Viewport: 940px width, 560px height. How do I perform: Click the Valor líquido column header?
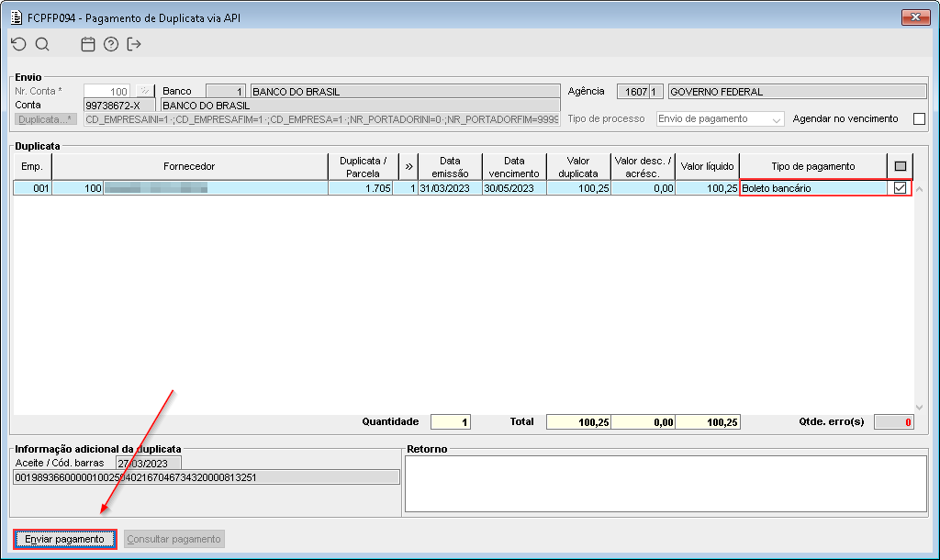(708, 167)
